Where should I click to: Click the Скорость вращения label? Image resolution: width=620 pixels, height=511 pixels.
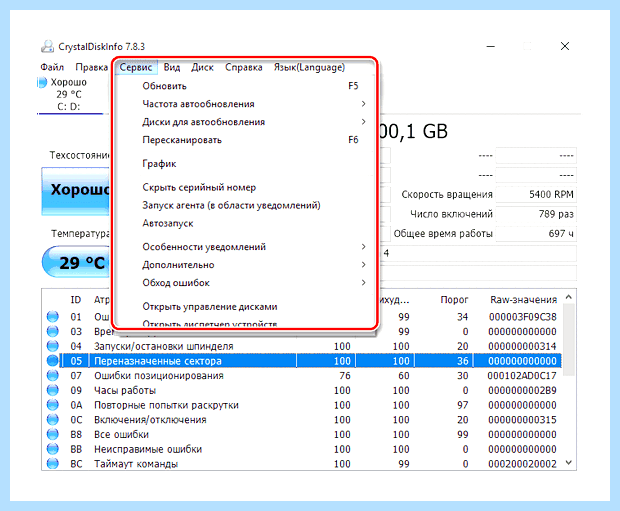[447, 194]
